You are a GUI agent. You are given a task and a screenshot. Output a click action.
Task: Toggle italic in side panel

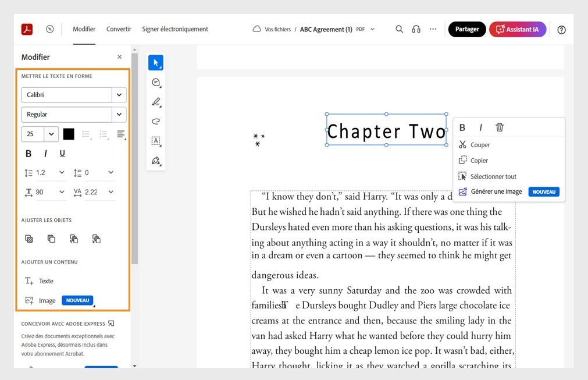[x=45, y=154]
